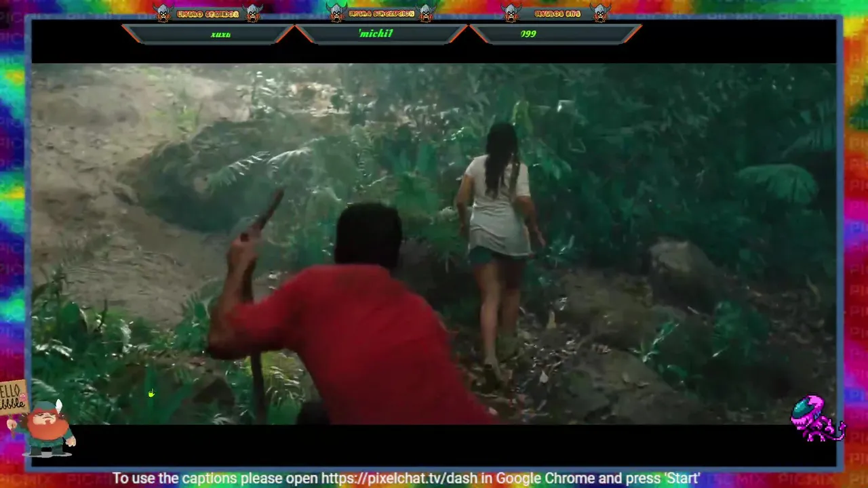This screenshot has height=488, width=868.
Task: Click the pink pixel alien creature
Action: (817, 419)
